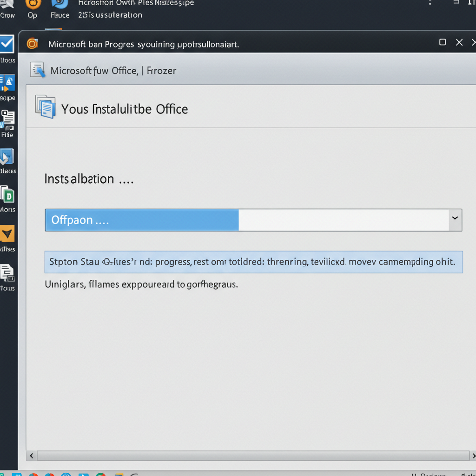Open the 'Tous' document desktop icon

point(7,273)
